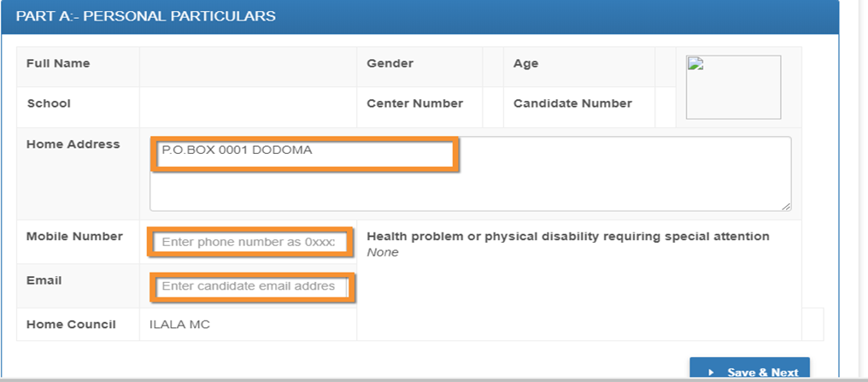Screen dimensions: 868x382
Task: Click the Health problem or physical disability heading
Action: pos(567,237)
